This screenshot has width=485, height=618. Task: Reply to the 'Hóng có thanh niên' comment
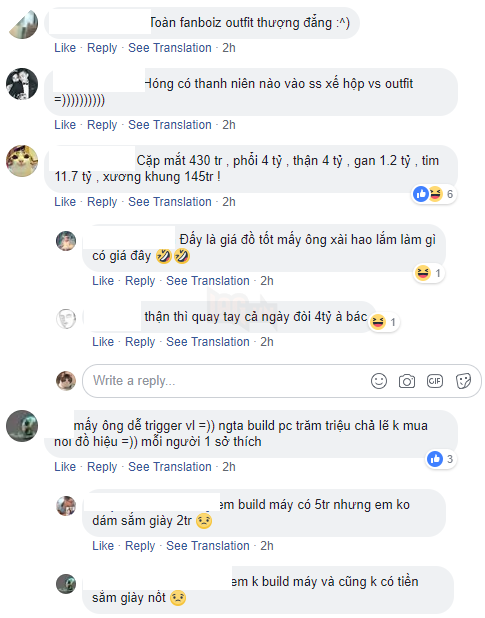tap(102, 125)
